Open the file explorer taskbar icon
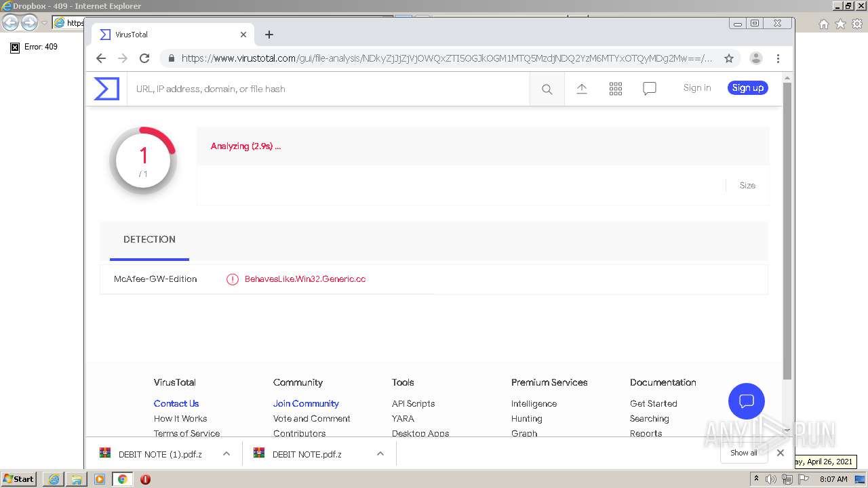 (x=77, y=479)
